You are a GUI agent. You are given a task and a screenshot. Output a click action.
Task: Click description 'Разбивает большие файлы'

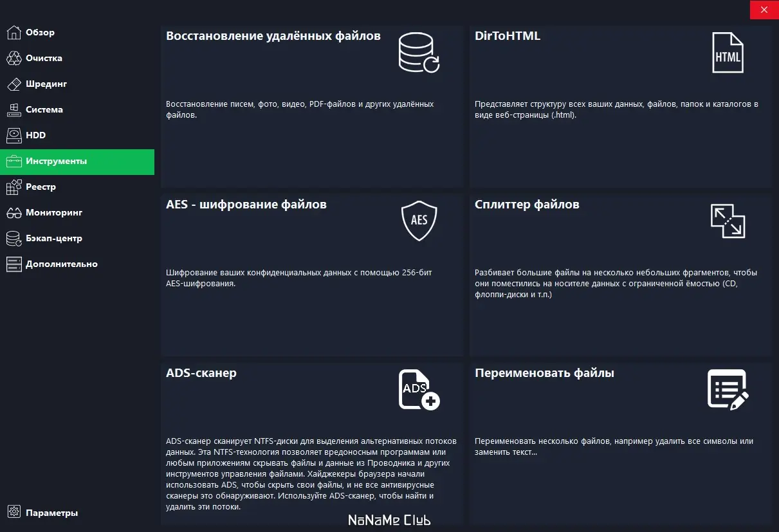(616, 284)
